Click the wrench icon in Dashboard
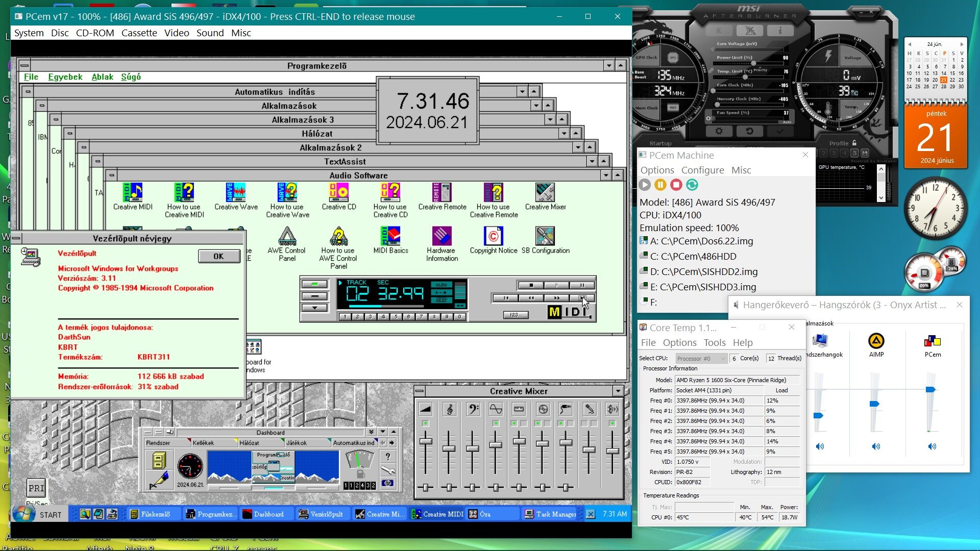Image resolution: width=980 pixels, height=551 pixels. coord(388,470)
